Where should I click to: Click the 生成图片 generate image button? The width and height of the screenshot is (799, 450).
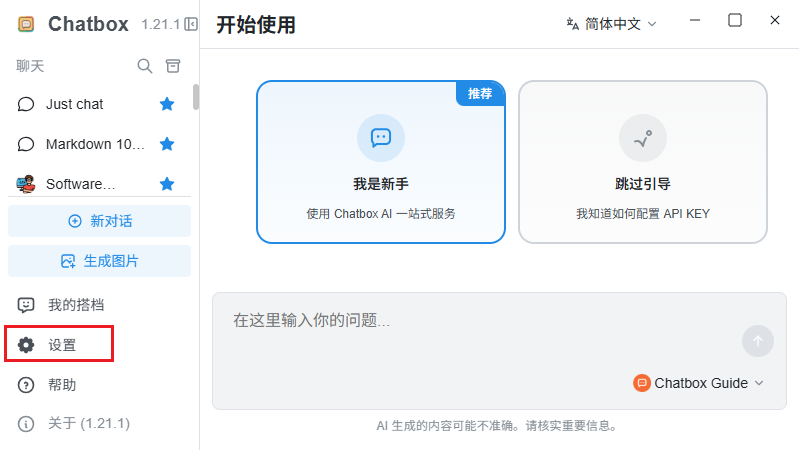99,261
